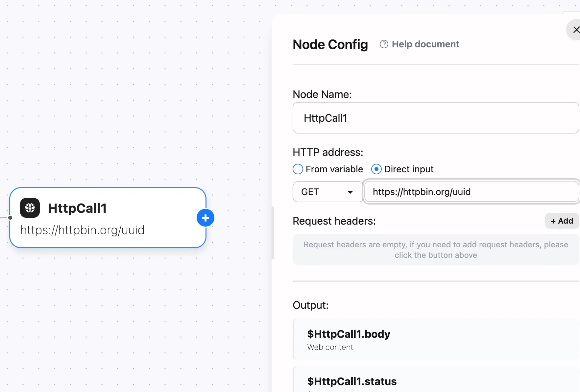This screenshot has width=580, height=392.
Task: Open the Help document link
Action: pyautogui.click(x=425, y=44)
